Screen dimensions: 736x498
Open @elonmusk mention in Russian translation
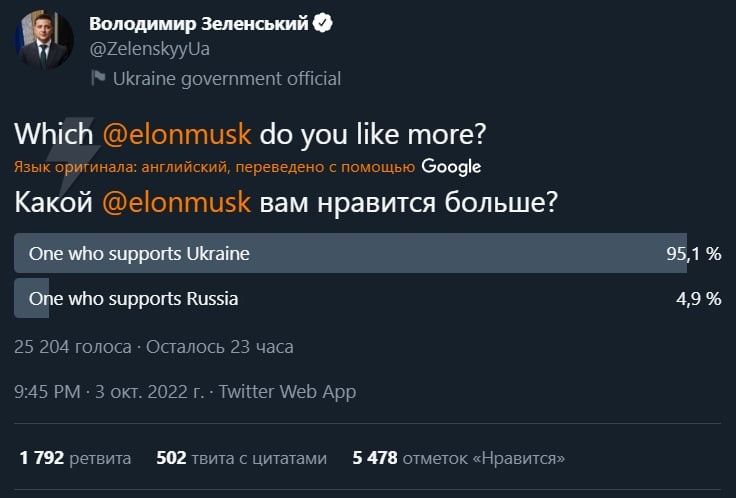point(176,202)
